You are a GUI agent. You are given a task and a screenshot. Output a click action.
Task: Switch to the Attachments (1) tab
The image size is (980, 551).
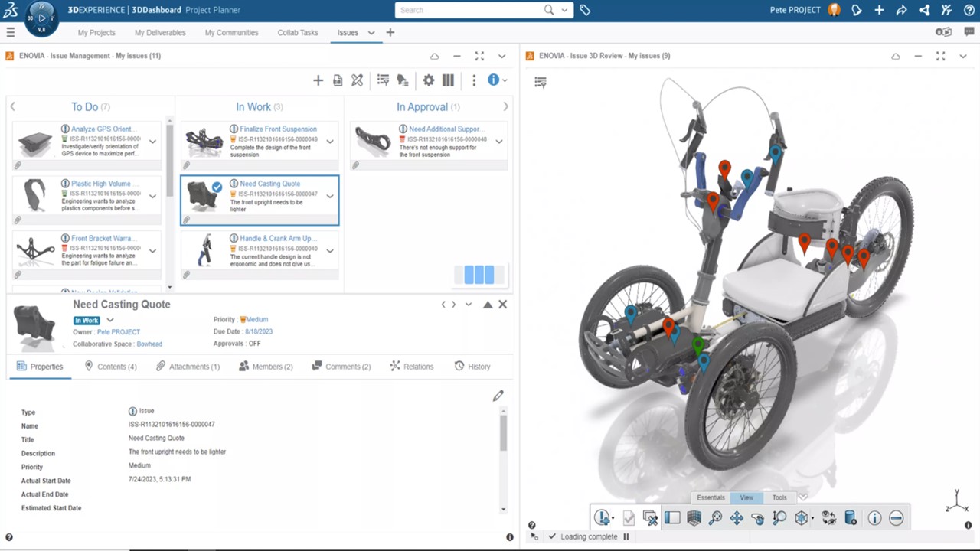point(188,367)
